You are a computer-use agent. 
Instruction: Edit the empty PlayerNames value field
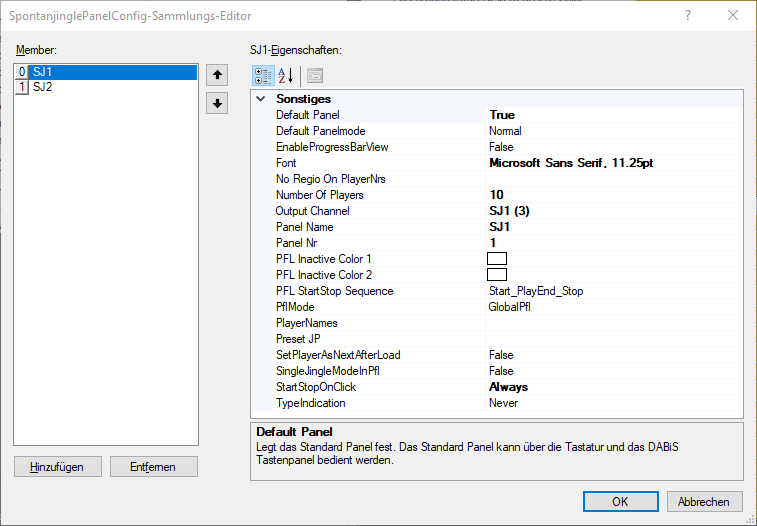point(614,322)
